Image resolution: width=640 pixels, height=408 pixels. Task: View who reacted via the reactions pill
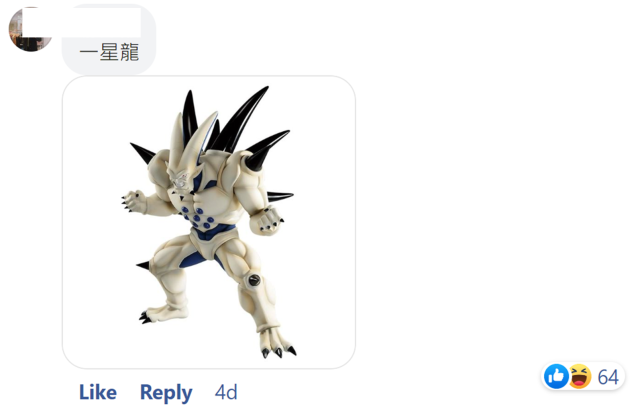coord(583,376)
